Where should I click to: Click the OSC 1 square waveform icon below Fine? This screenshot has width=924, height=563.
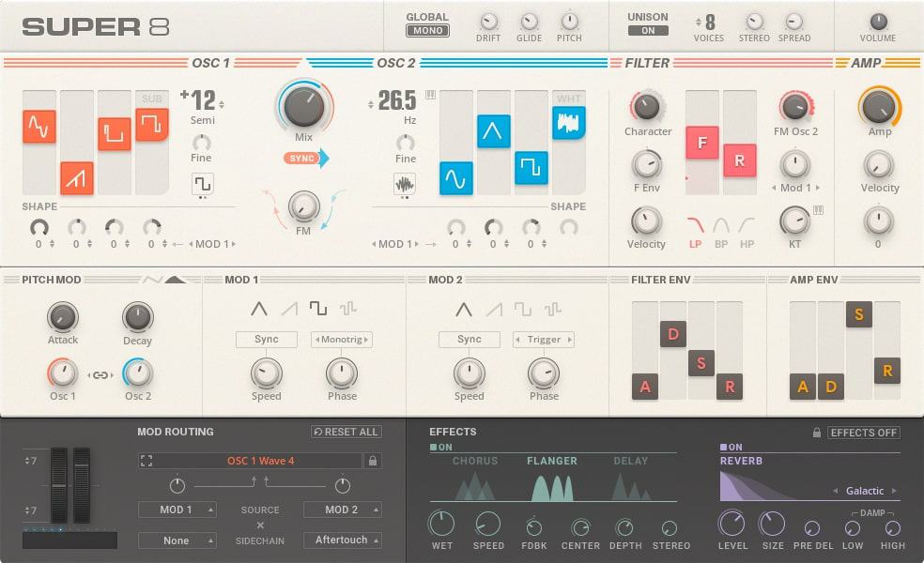click(x=202, y=184)
